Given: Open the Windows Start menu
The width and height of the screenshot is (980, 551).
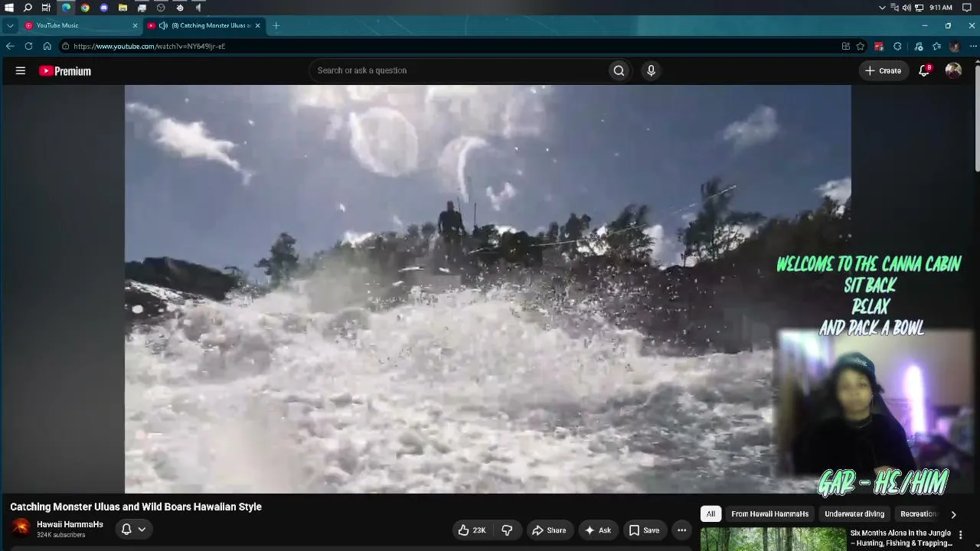Looking at the screenshot, I should (9, 8).
